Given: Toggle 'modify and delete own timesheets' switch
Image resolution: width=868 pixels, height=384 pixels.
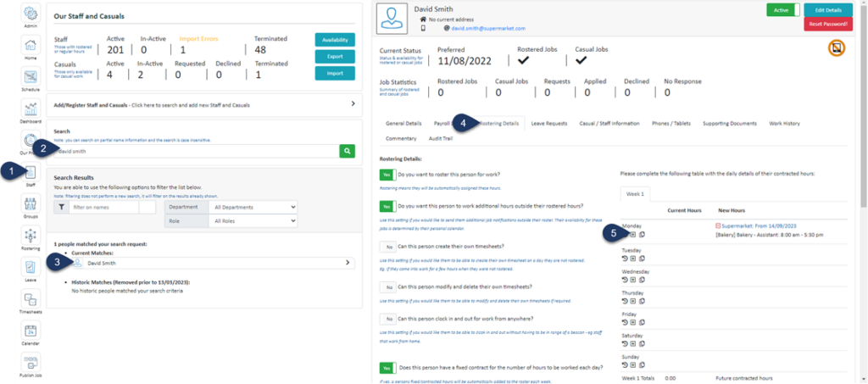Looking at the screenshot, I should [x=387, y=287].
